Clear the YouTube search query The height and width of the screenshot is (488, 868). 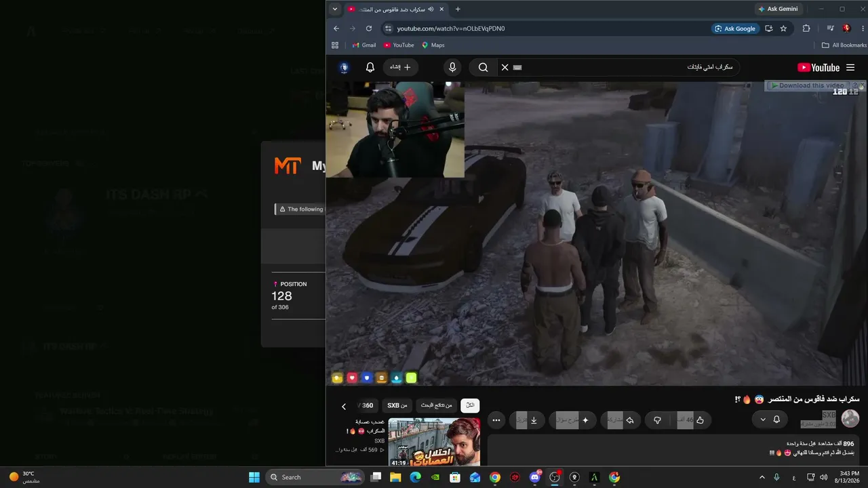tap(505, 67)
